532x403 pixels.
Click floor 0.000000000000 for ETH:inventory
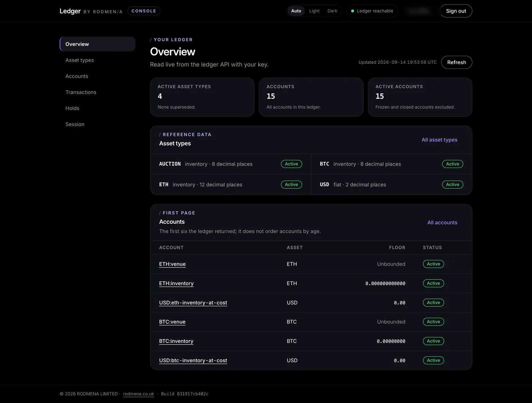[x=386, y=283]
